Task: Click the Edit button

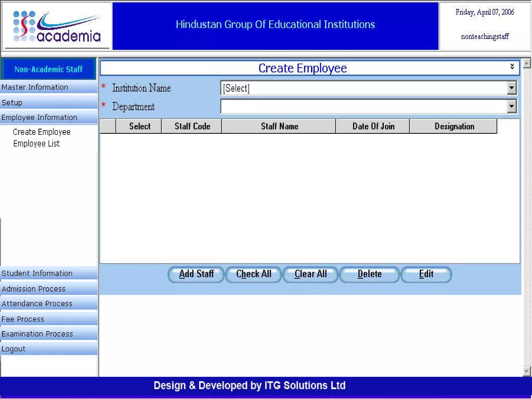Action: coord(426,274)
